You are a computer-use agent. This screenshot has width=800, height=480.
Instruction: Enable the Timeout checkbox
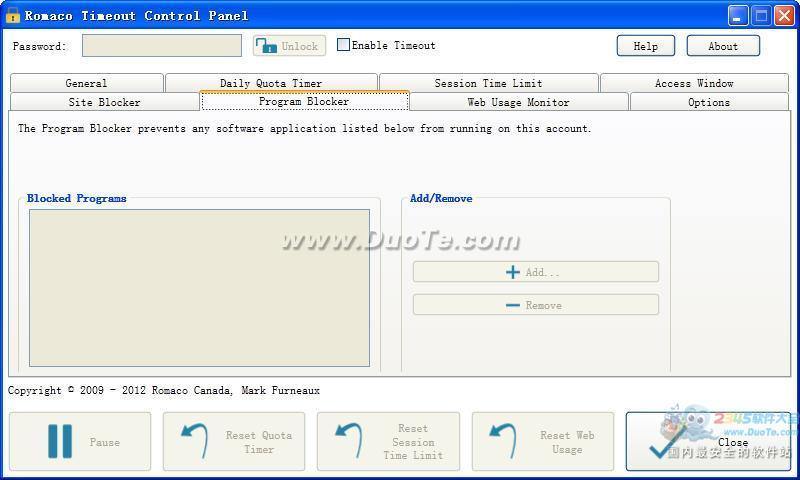coord(344,45)
